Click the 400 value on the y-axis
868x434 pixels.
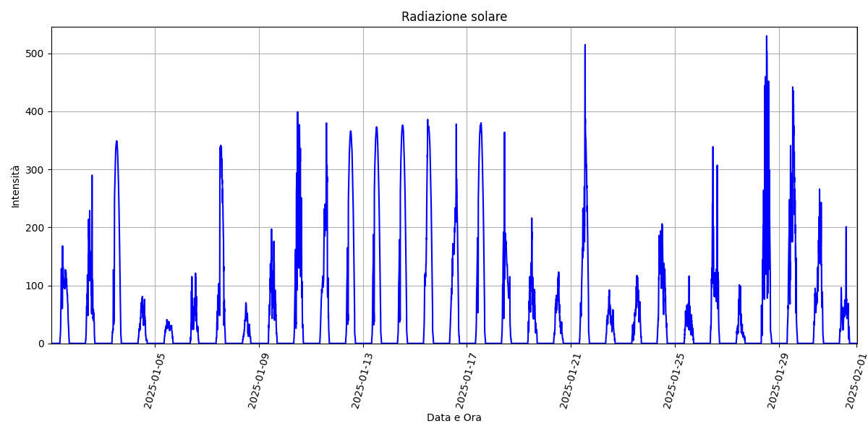[34, 111]
